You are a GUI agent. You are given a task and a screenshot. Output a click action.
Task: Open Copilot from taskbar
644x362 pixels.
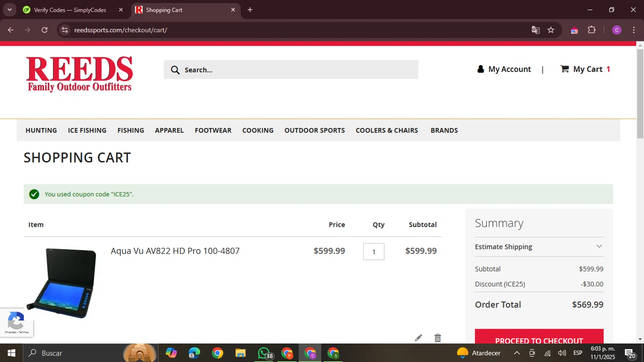(171, 353)
